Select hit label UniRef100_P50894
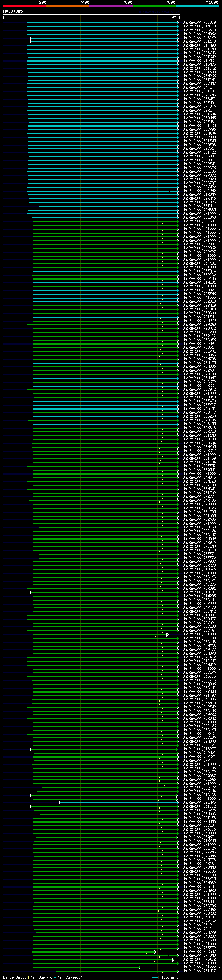Screen dimensions: 222x980 point(199,343)
